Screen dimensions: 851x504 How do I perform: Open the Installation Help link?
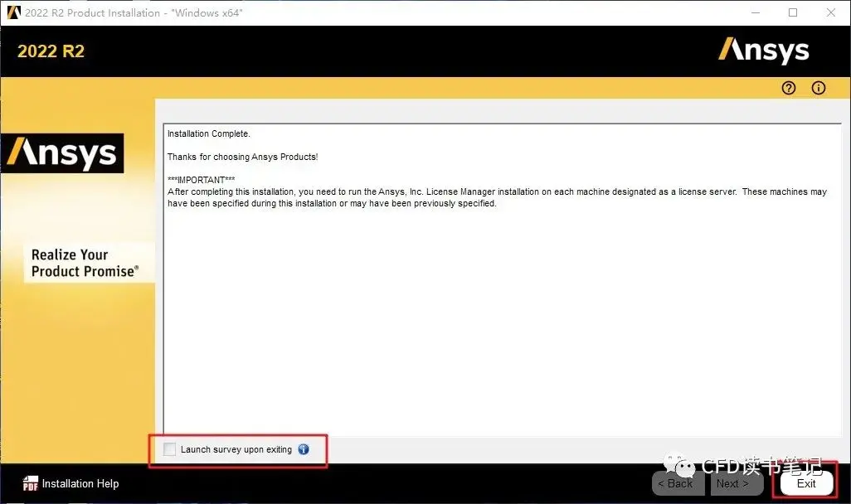pyautogui.click(x=80, y=483)
